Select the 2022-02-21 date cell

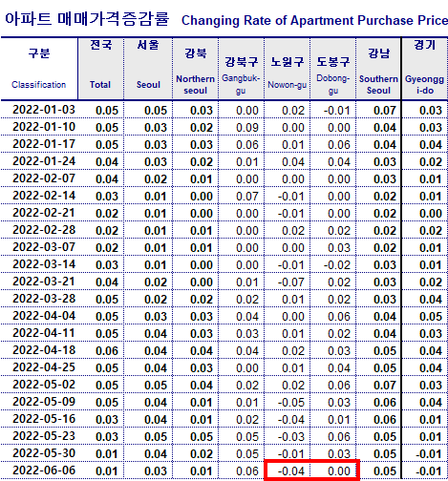click(44, 213)
